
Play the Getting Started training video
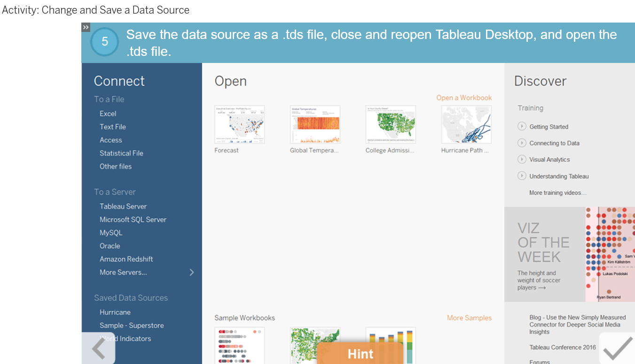click(522, 126)
